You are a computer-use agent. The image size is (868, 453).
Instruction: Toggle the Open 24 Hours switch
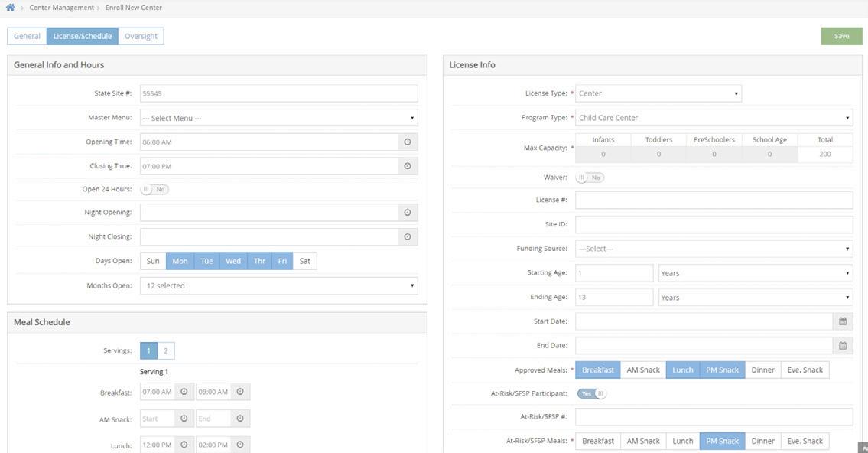tap(154, 190)
